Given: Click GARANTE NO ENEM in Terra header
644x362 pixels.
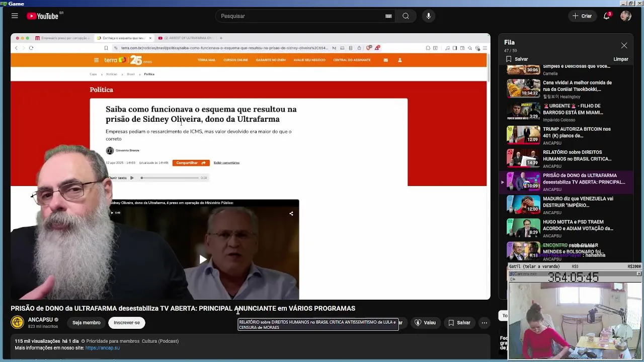Looking at the screenshot, I should click(x=271, y=60).
